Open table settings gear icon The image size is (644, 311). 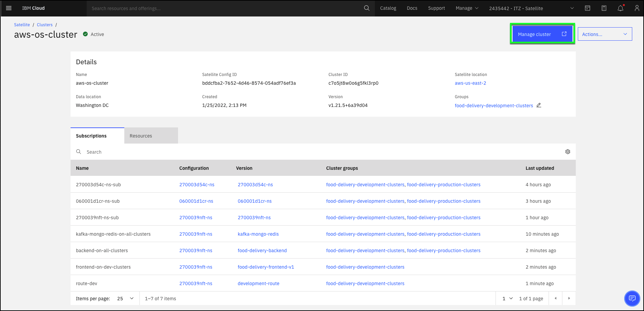(568, 152)
